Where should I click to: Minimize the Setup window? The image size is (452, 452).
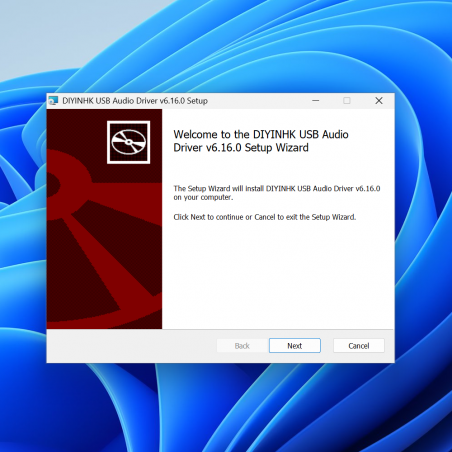click(316, 101)
